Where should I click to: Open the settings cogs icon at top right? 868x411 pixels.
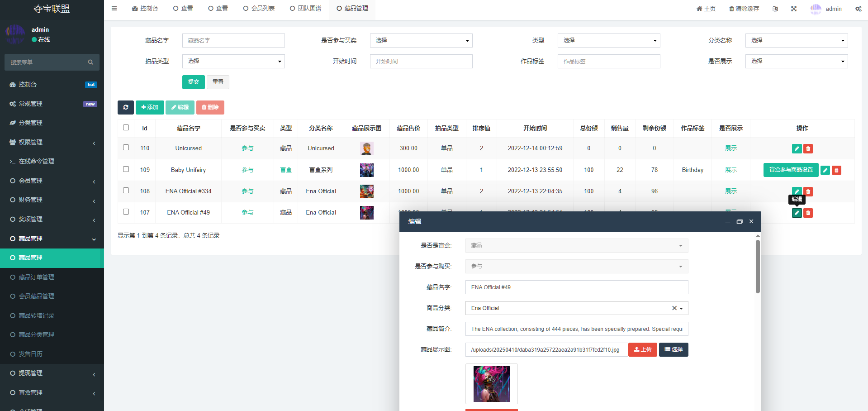(858, 9)
